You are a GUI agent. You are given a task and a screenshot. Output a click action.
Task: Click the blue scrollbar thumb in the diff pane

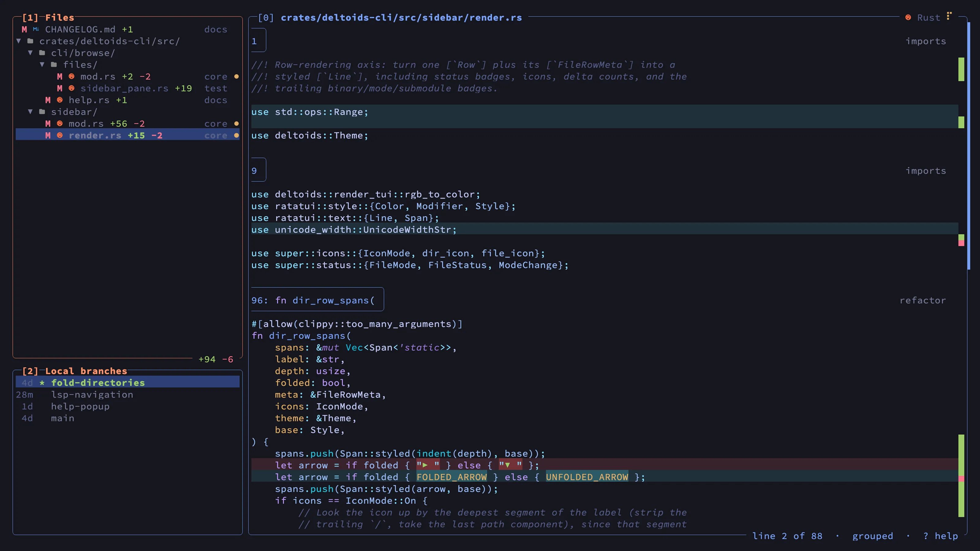(x=969, y=146)
